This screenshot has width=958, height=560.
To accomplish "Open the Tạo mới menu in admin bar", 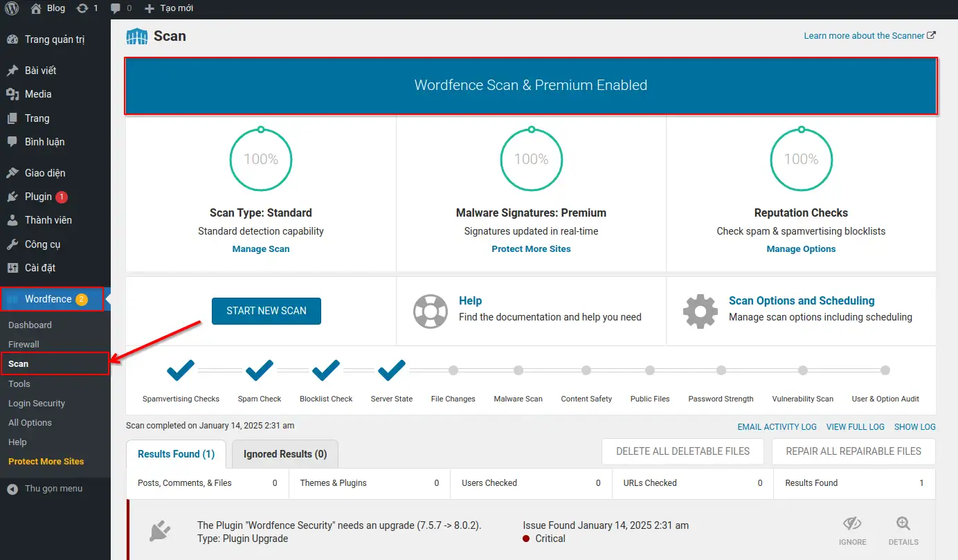I will coord(169,8).
